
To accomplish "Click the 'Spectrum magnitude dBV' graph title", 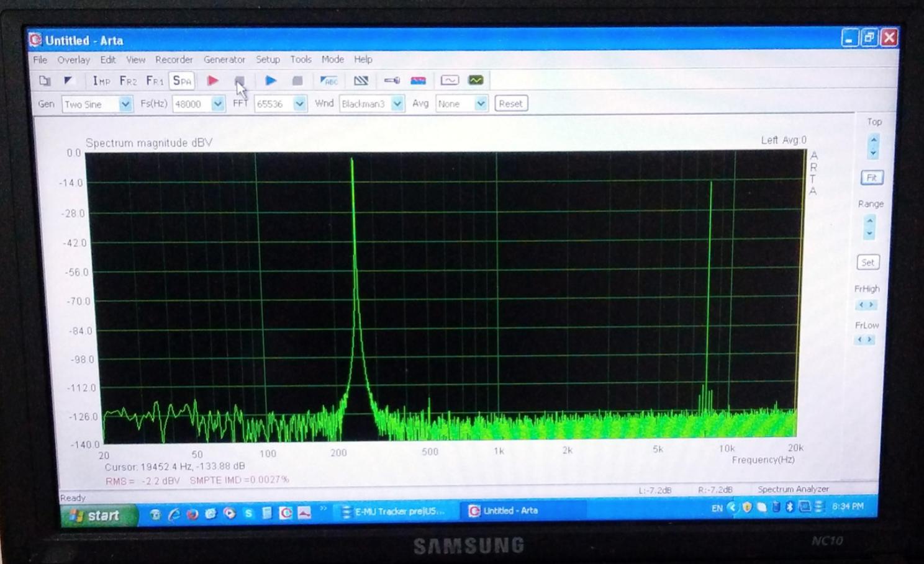I will point(149,143).
